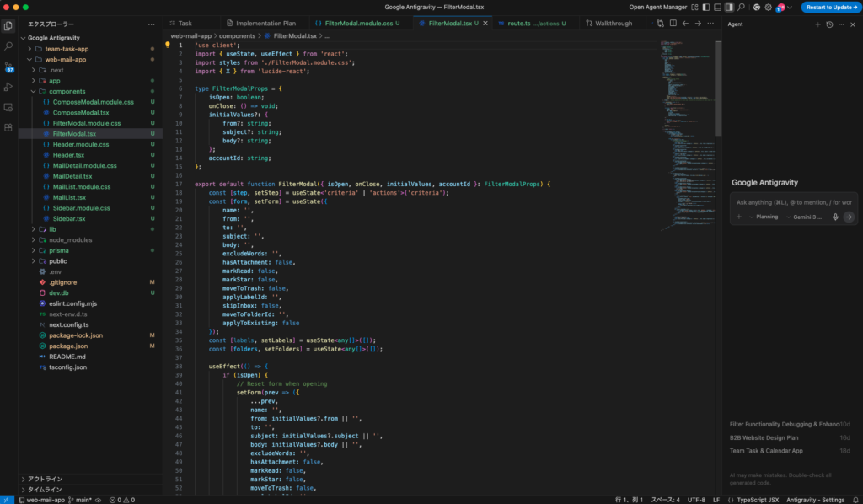Click the Restart to Update button
The height and width of the screenshot is (504, 863).
click(x=829, y=7)
